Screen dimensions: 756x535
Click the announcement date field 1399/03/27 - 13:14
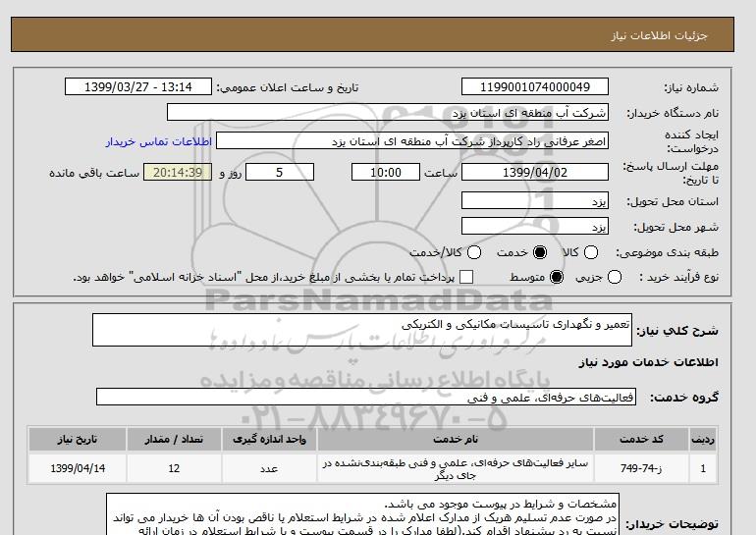pyautogui.click(x=137, y=86)
